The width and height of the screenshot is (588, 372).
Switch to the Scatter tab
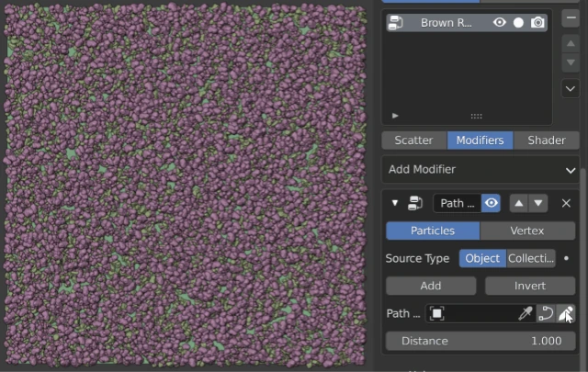pos(413,141)
